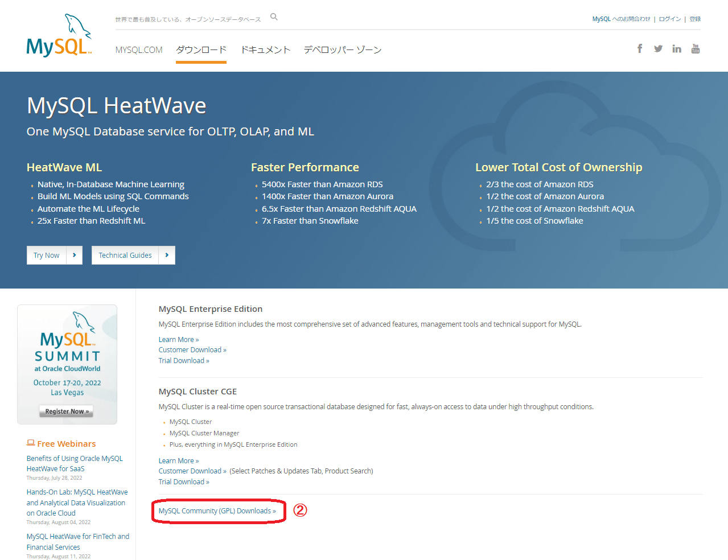Open the search magnifier icon
This screenshot has height=560, width=728.
pyautogui.click(x=274, y=17)
